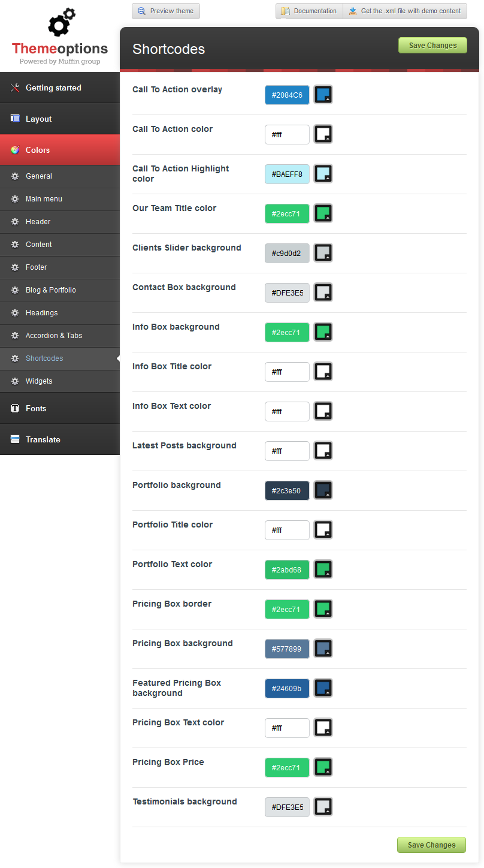Viewport: 484px width, 868px height.
Task: Get the .xml file with demo content
Action: [x=405, y=11]
